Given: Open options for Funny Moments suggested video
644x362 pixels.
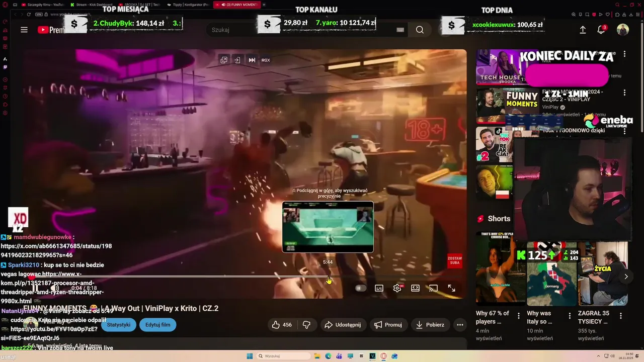Looking at the screenshot, I should pyautogui.click(x=624, y=93).
